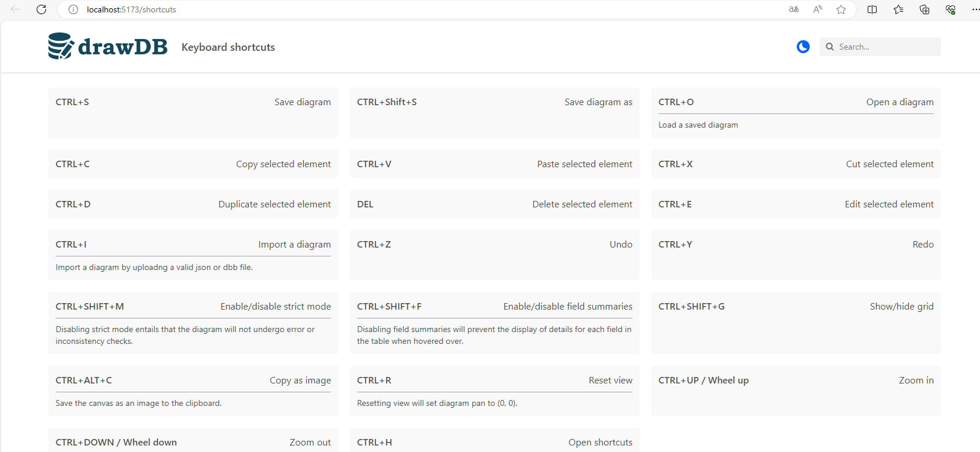Add page to favorites star icon

pos(841,9)
